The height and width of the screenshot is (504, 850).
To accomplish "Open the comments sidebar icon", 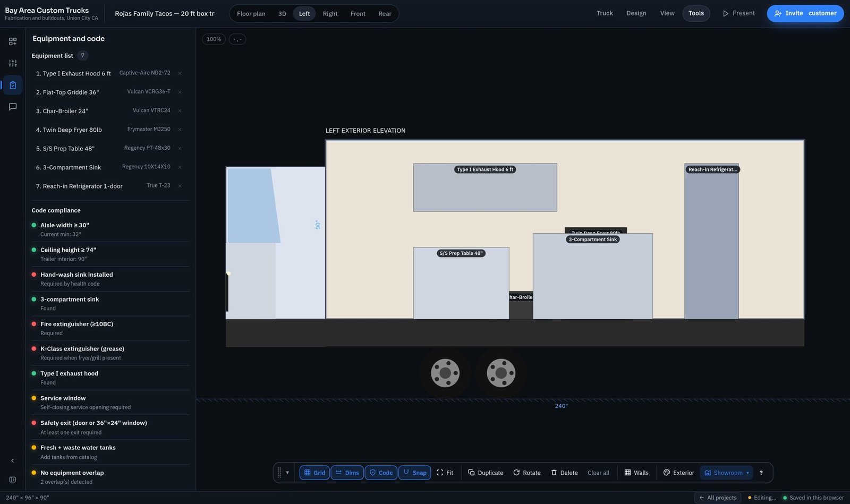I will pyautogui.click(x=13, y=107).
